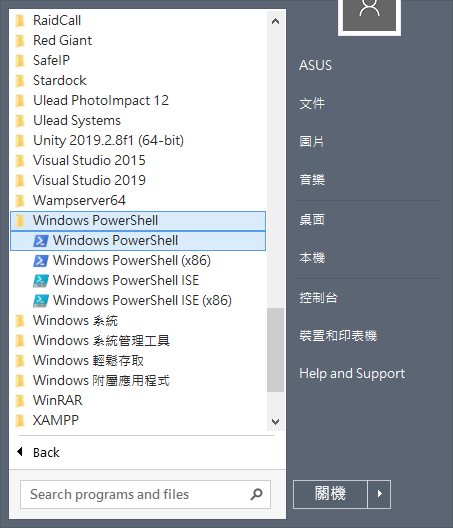Click the Windows PowerShell ISE (x86) icon
453x528 pixels.
pyautogui.click(x=41, y=301)
